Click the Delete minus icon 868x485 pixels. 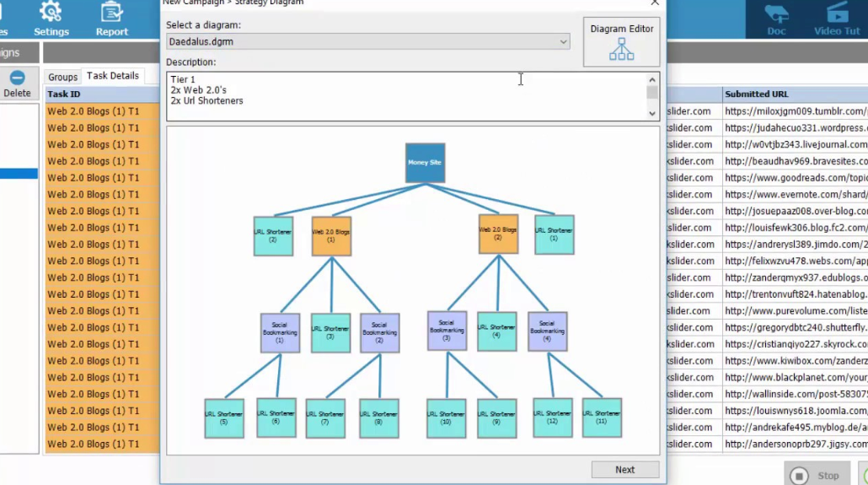pos(17,78)
